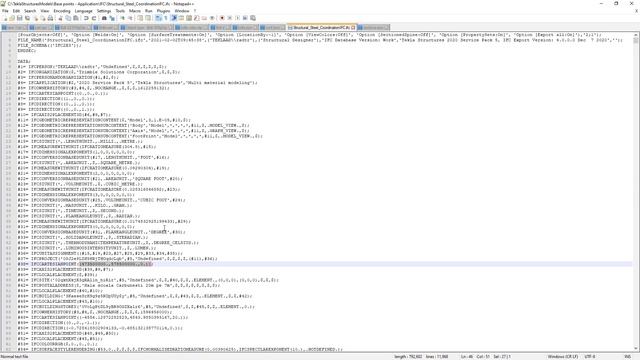Click Run Macro Multiple Times icon
The width and height of the screenshot is (640, 360).
(245, 18)
